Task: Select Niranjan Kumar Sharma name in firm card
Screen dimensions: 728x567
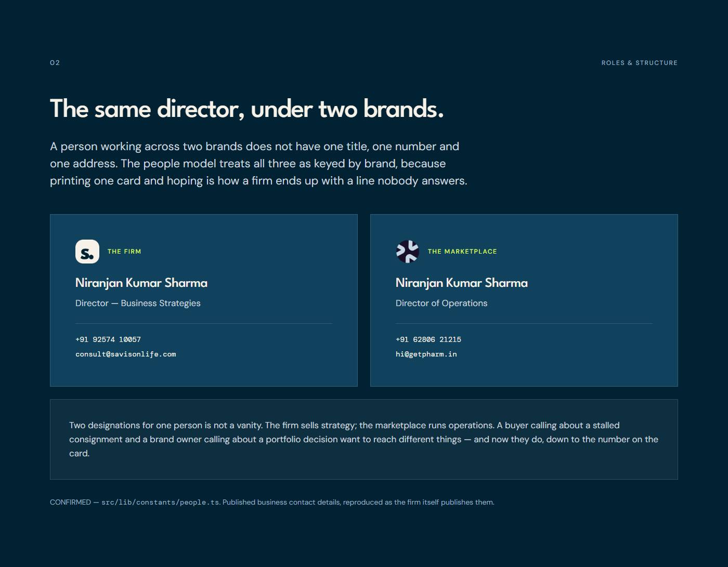Action: pyautogui.click(x=141, y=283)
